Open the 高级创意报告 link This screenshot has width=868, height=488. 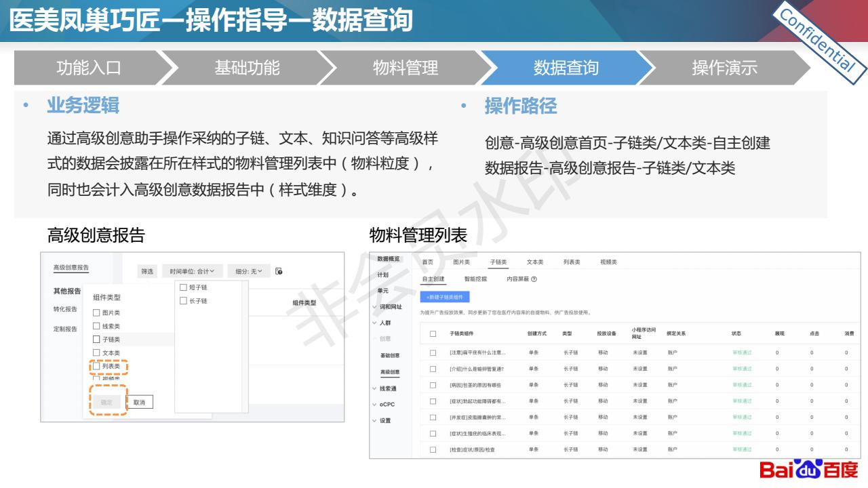[71, 268]
